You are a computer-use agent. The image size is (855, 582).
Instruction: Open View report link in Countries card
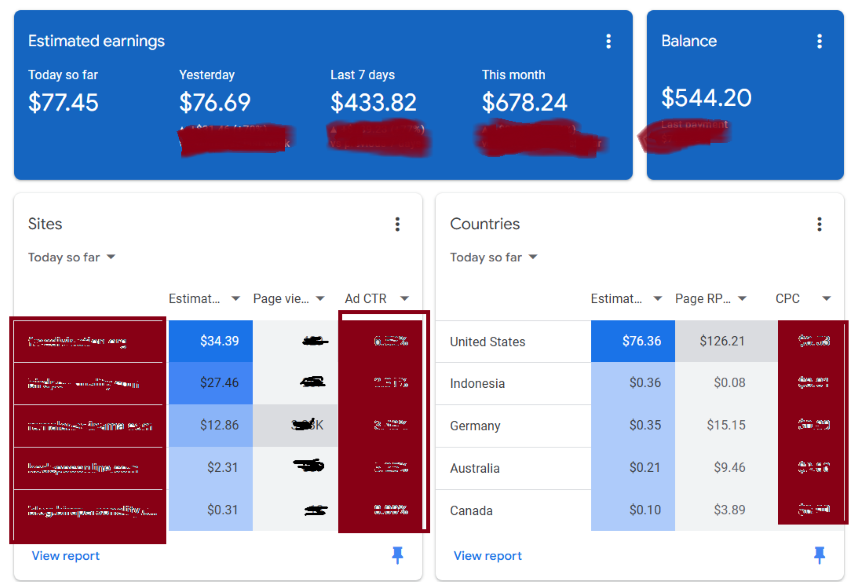click(488, 556)
